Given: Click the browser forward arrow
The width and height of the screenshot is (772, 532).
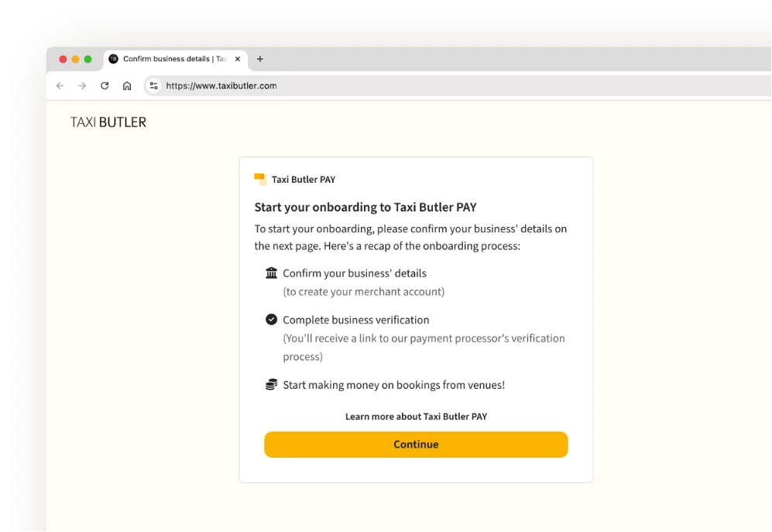Looking at the screenshot, I should pos(82,86).
